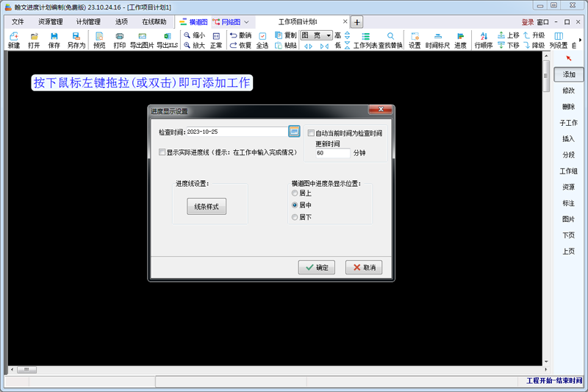The height and width of the screenshot is (392, 588).
Task: Open 查找替换 find and replace tool
Action: (x=390, y=40)
